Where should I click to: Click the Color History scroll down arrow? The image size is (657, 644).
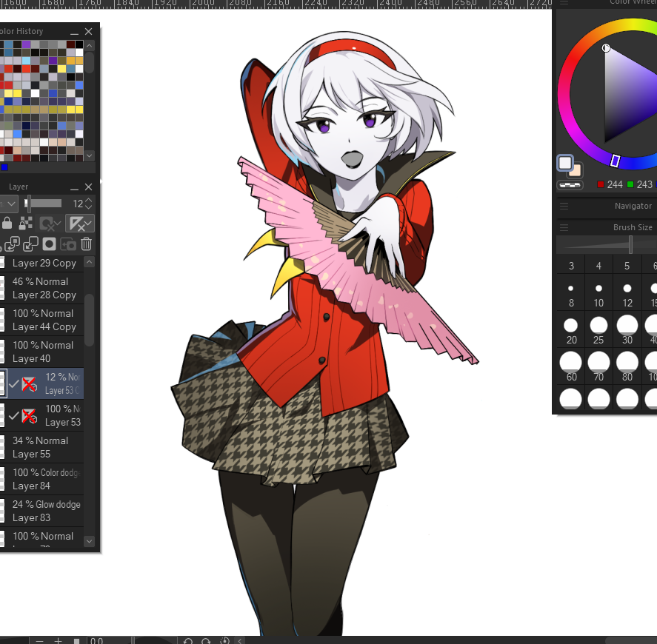(89, 155)
